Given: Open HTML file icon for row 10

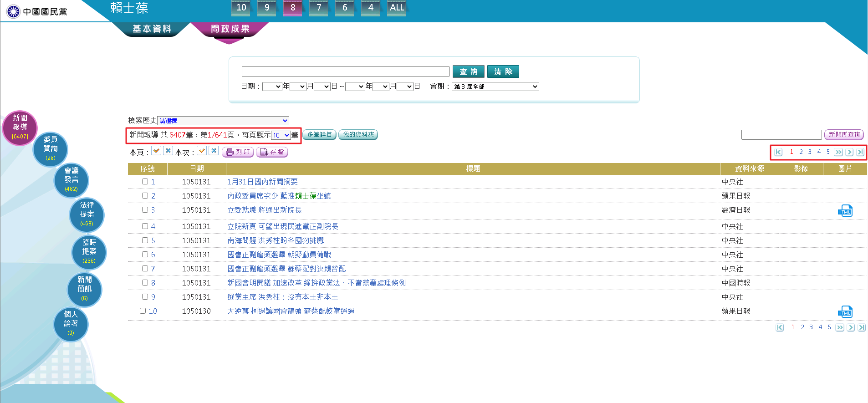Looking at the screenshot, I should (845, 312).
